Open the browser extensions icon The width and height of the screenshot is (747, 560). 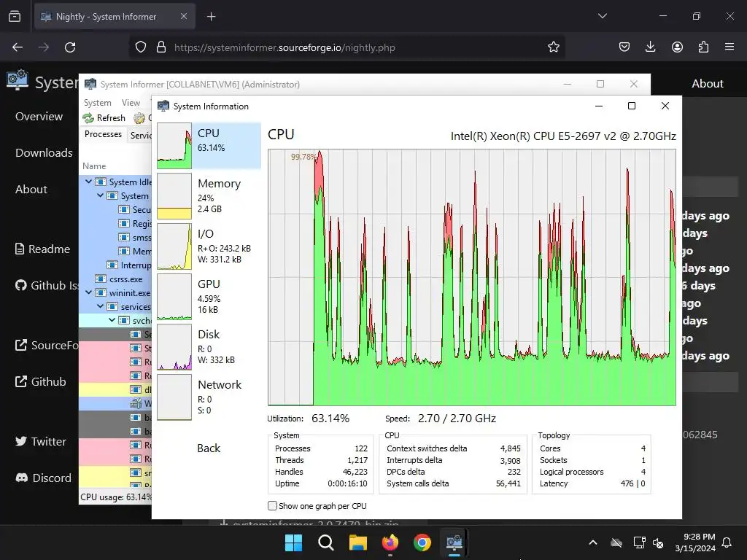tap(703, 47)
